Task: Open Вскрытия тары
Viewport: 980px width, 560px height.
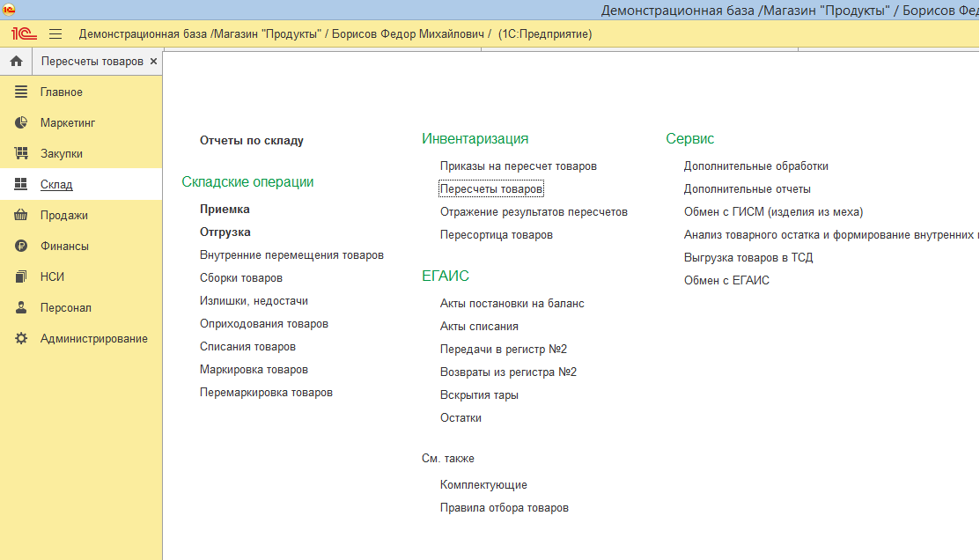Action: tap(479, 395)
